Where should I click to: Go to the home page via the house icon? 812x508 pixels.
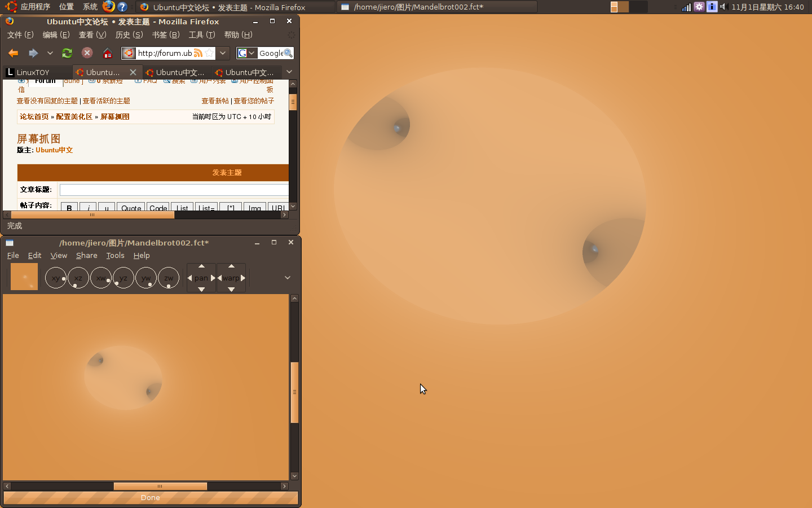pos(107,53)
